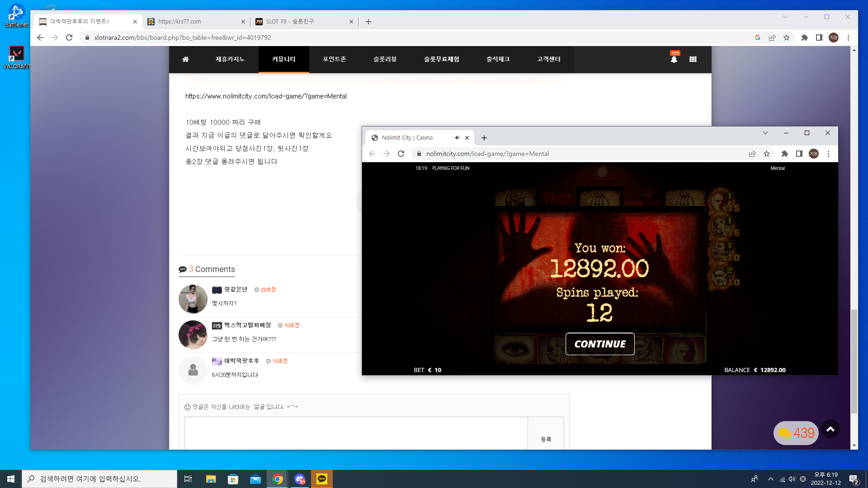The image size is (868, 488).
Task: Switch to the SLOT 79 tab
Action: [304, 22]
